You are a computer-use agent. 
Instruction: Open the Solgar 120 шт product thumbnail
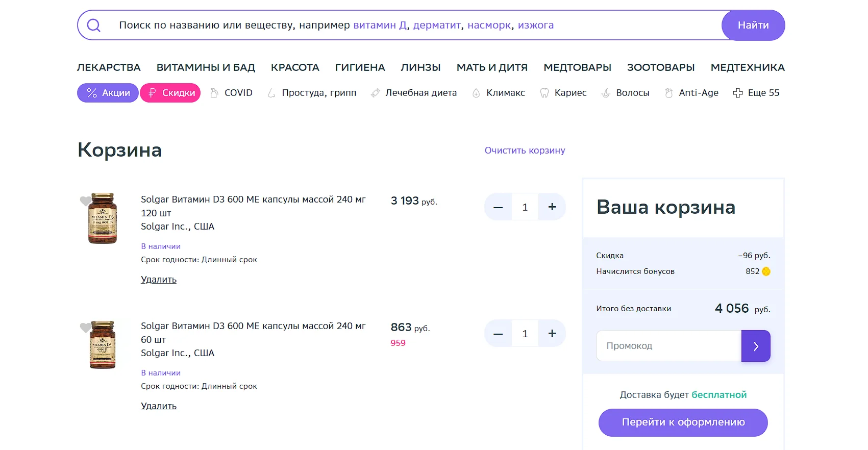[103, 218]
